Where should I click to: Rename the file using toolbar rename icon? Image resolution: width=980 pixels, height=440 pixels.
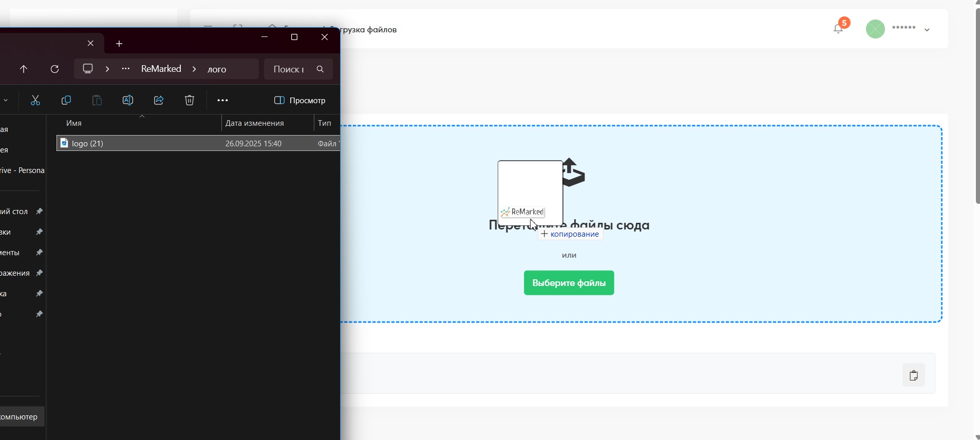point(128,100)
